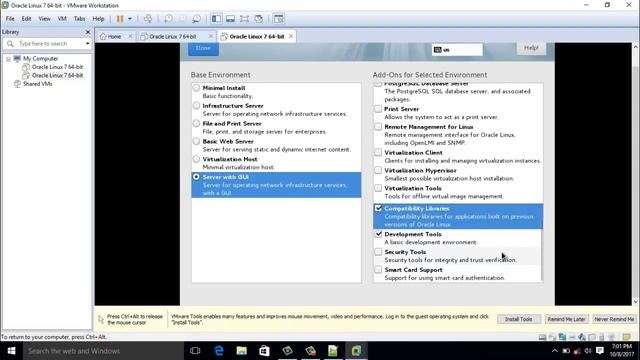
Task: Show hidden system tray icons chevron
Action: click(x=554, y=351)
